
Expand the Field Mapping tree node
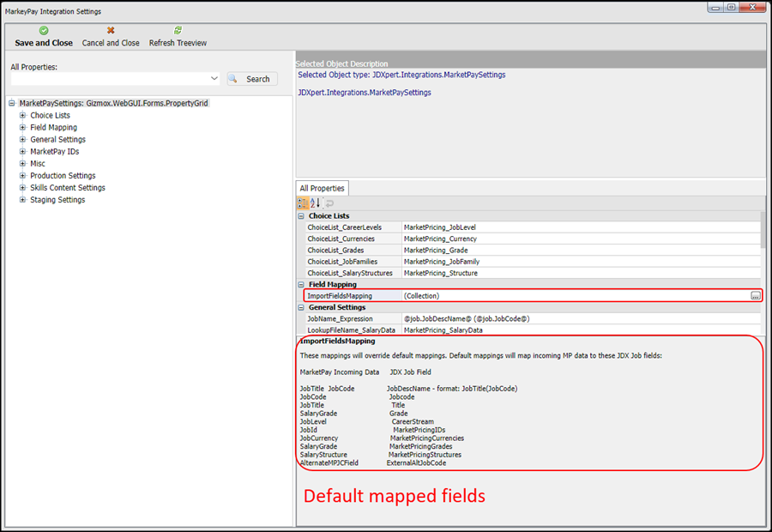tap(22, 127)
